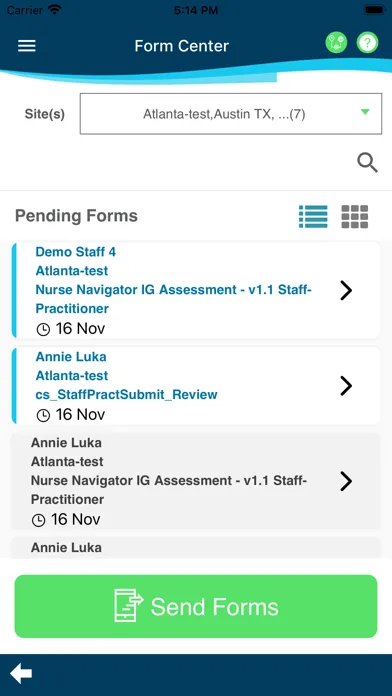Viewport: 392px width, 696px height.
Task: Tap the clock icon on Demo Staff 4
Action: pos(43,329)
